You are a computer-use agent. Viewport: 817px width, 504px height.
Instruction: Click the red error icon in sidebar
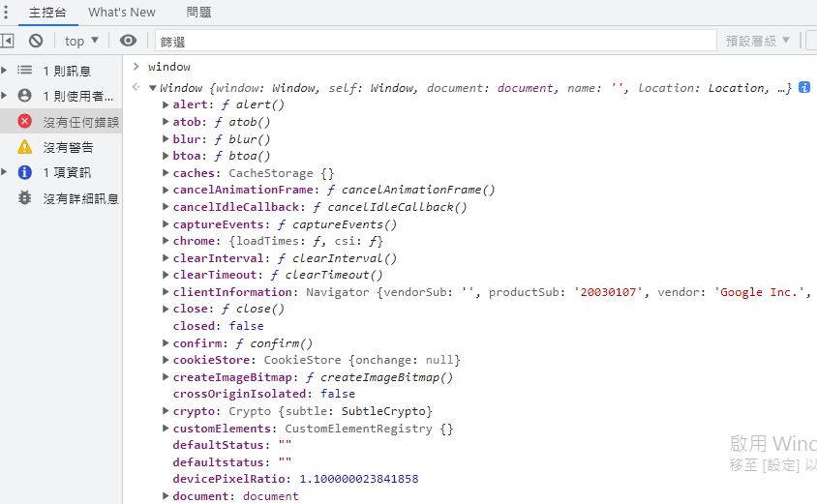click(x=24, y=121)
